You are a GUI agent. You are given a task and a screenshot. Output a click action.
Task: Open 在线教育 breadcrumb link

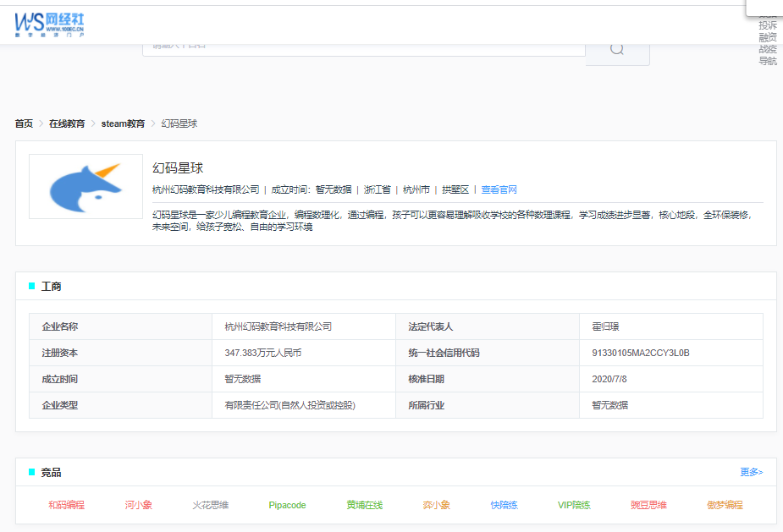67,123
